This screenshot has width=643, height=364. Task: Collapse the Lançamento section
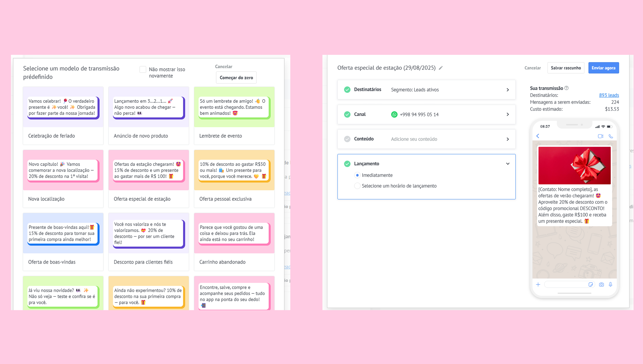(x=508, y=164)
